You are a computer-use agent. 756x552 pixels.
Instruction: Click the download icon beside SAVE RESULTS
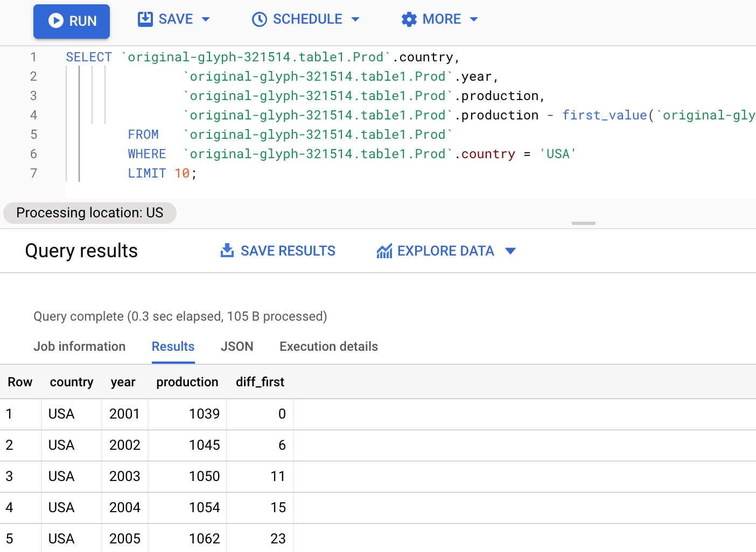coord(227,250)
